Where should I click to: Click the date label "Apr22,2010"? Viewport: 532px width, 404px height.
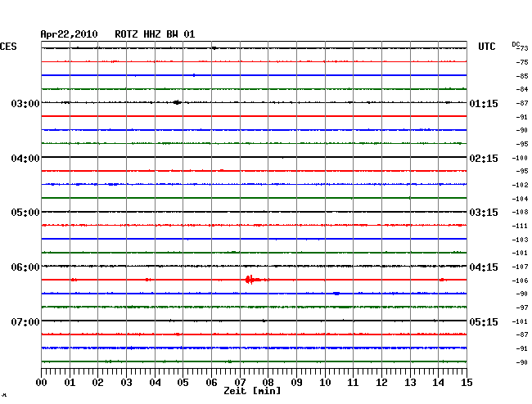(70, 34)
